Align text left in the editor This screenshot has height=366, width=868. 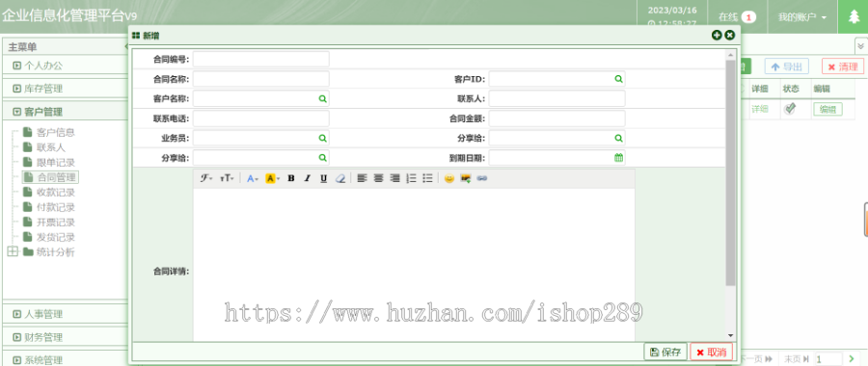tap(362, 178)
